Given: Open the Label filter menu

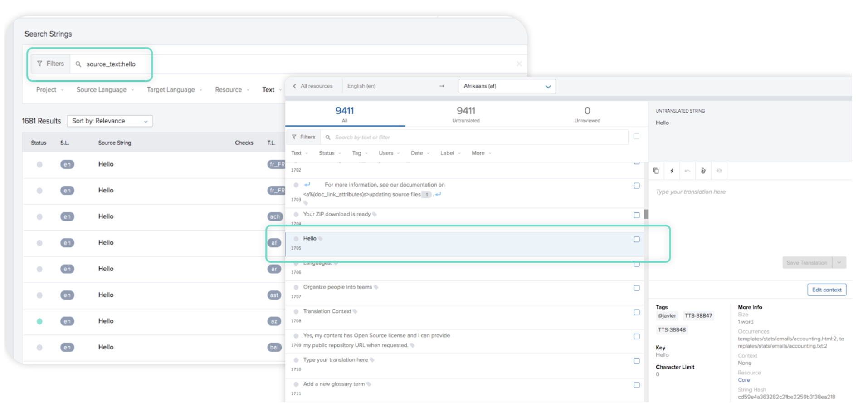Looking at the screenshot, I should [x=450, y=153].
